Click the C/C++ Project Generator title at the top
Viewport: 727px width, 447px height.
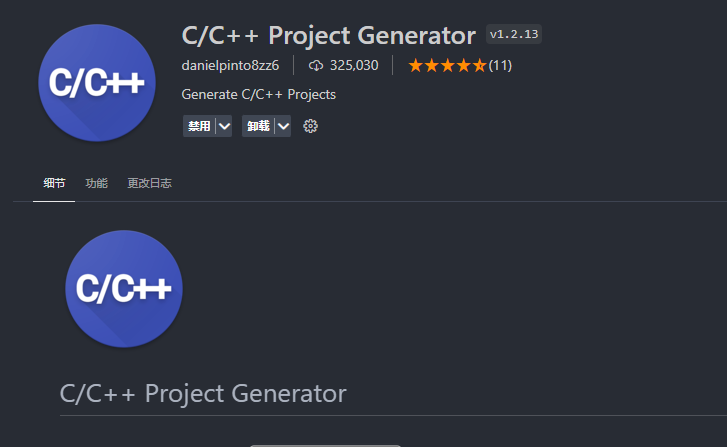pos(329,35)
